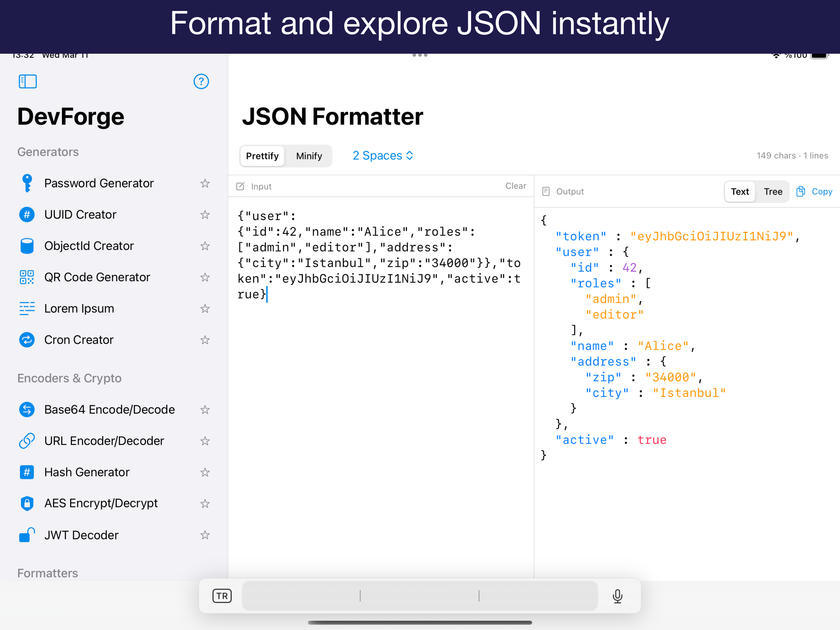840x630 pixels.
Task: Click the QR Code Generator icon
Action: 27,277
